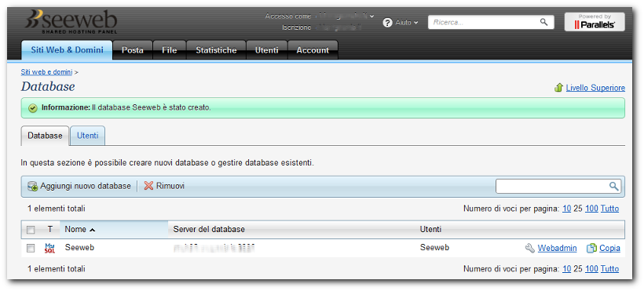644x291 pixels.
Task: Select the Utenti sub-tab under Database
Action: (x=87, y=136)
